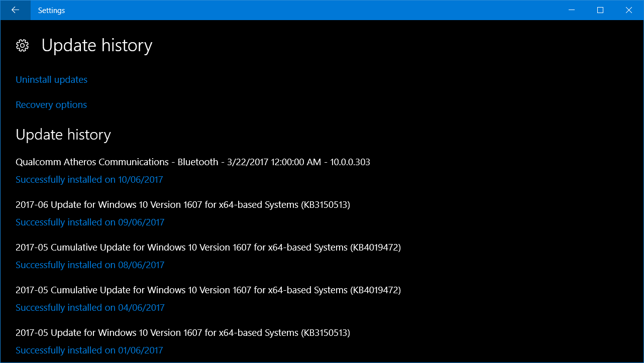This screenshot has height=363, width=644.
Task: Minimize the Settings window
Action: click(572, 10)
